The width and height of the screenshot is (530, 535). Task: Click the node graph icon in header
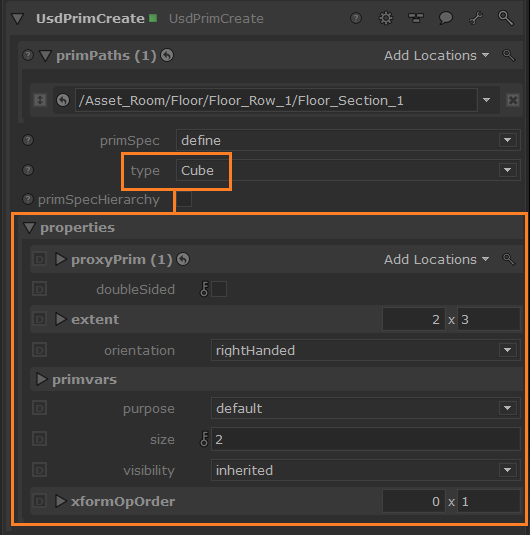(416, 18)
